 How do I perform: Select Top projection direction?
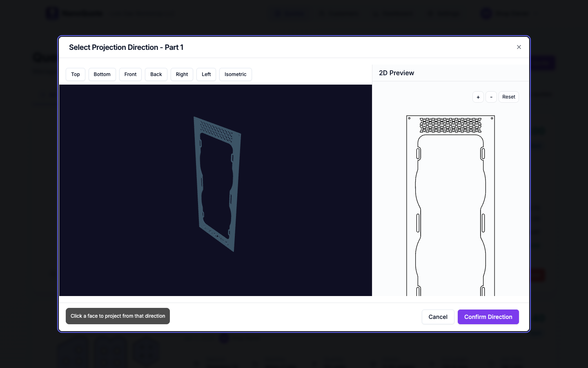coord(75,74)
